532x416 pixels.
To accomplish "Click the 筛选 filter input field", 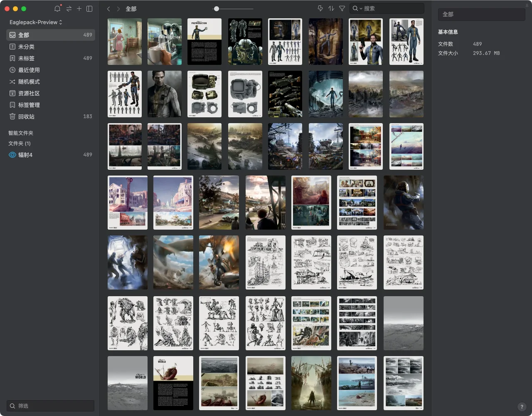I will point(50,406).
